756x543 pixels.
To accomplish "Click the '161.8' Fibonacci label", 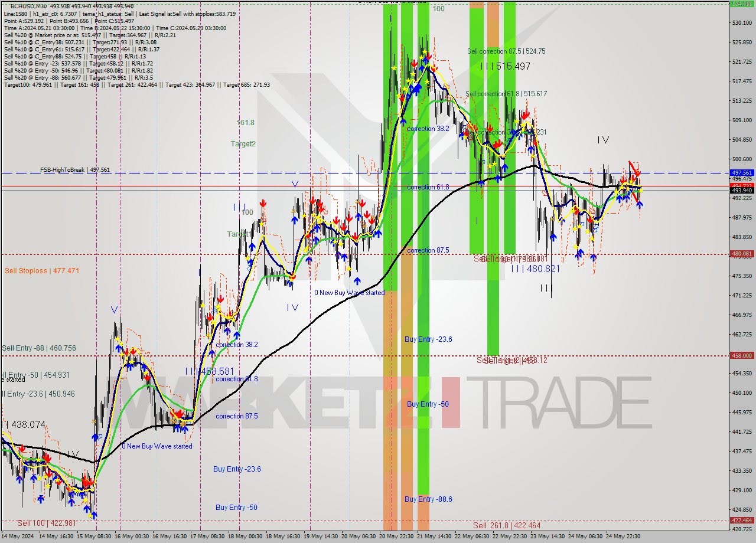I will pos(246,123).
